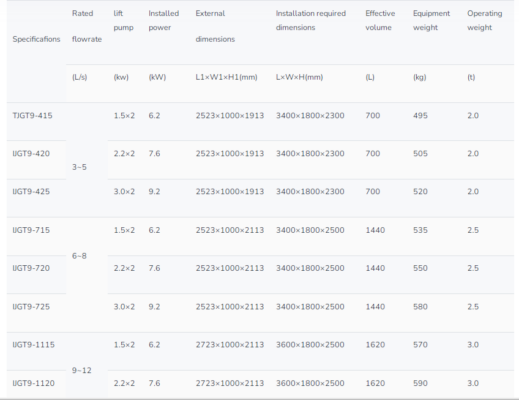
Task: Select the IJGT9-1120 model cell
Action: (33, 383)
